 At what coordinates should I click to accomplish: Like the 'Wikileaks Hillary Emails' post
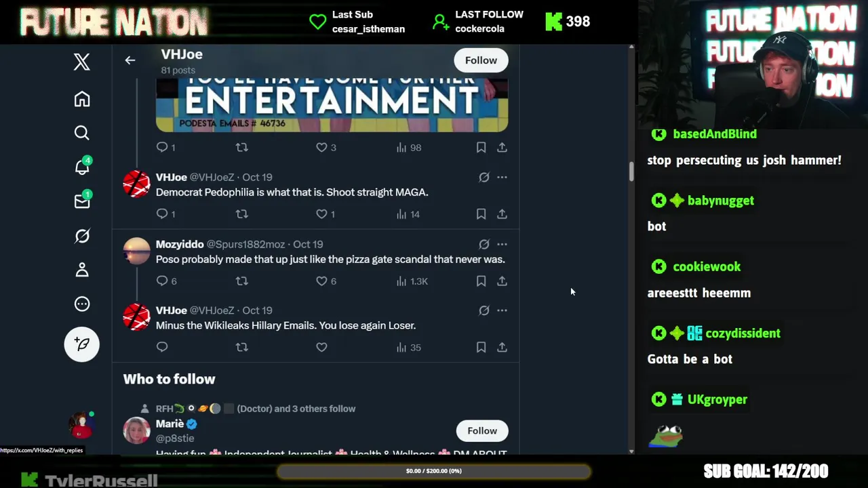tap(321, 347)
